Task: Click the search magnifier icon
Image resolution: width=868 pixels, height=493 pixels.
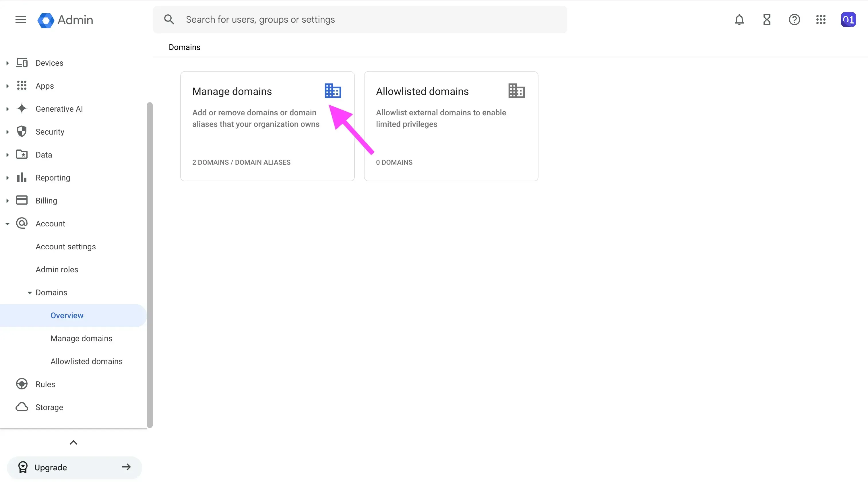Action: point(169,19)
